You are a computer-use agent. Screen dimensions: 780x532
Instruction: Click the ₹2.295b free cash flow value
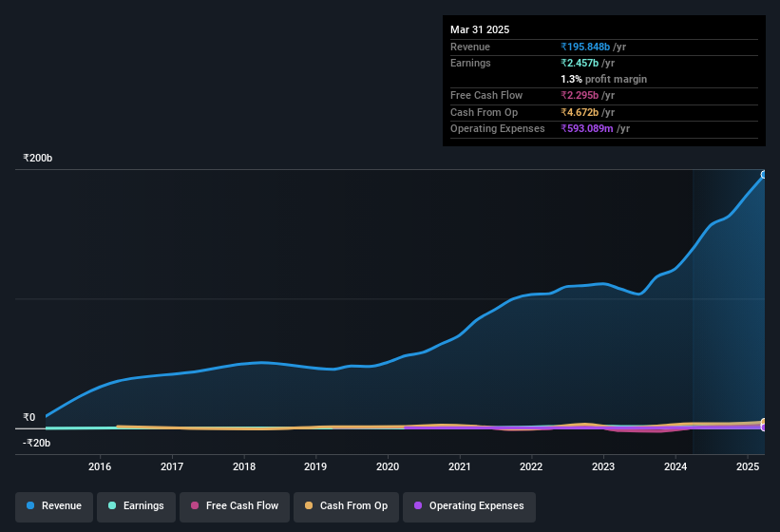click(580, 95)
